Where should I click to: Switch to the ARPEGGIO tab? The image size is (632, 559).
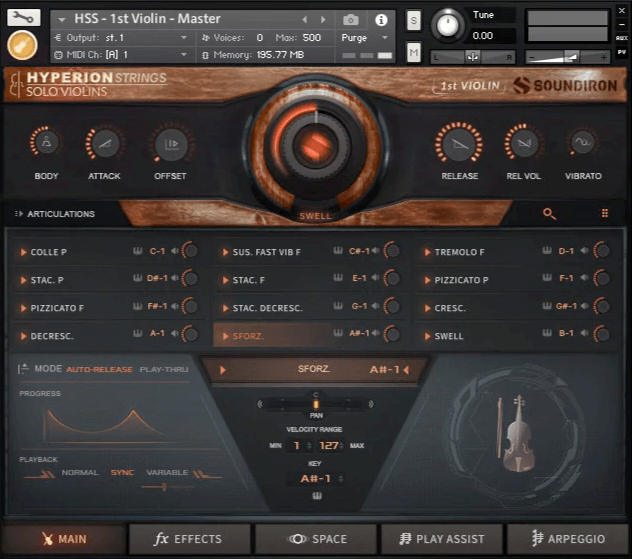(x=568, y=539)
